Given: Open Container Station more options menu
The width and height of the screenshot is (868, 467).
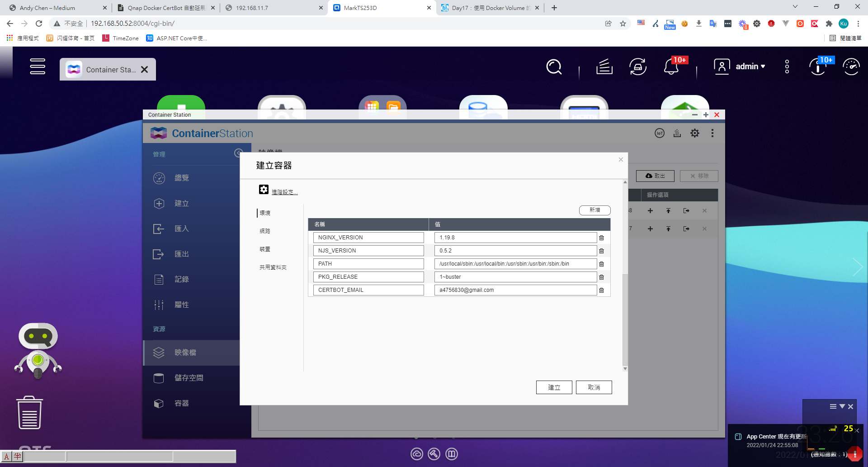Looking at the screenshot, I should [712, 133].
